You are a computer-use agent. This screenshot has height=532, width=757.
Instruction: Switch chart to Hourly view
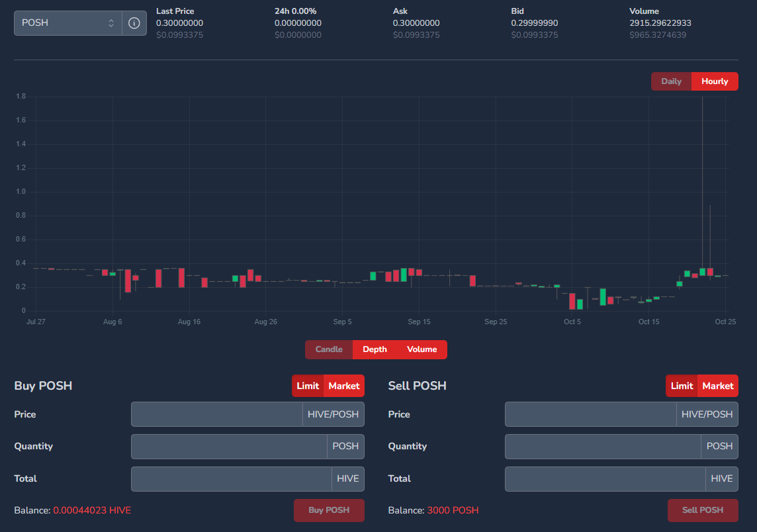pyautogui.click(x=715, y=81)
